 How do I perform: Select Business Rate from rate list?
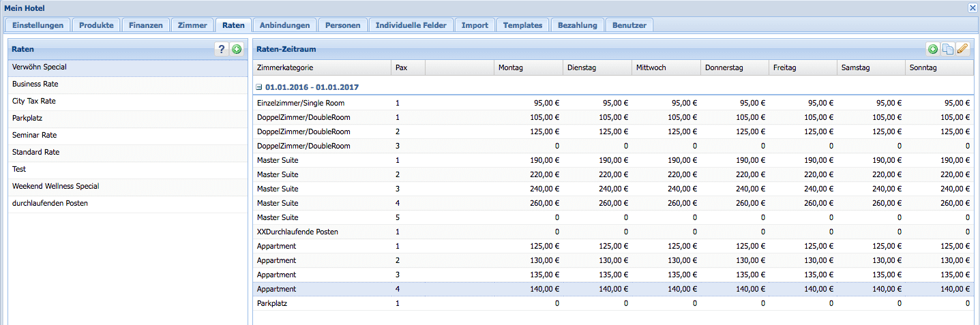[35, 84]
